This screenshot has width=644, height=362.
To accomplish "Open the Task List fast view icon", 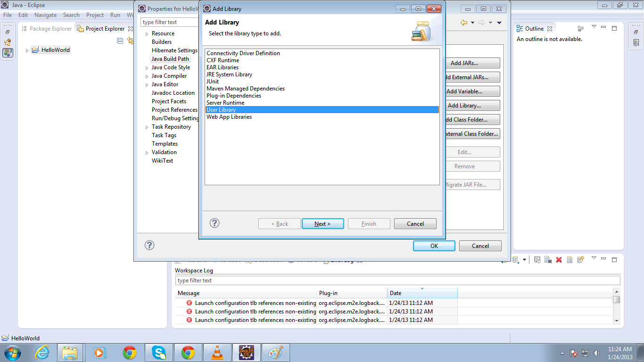I will 636,42.
